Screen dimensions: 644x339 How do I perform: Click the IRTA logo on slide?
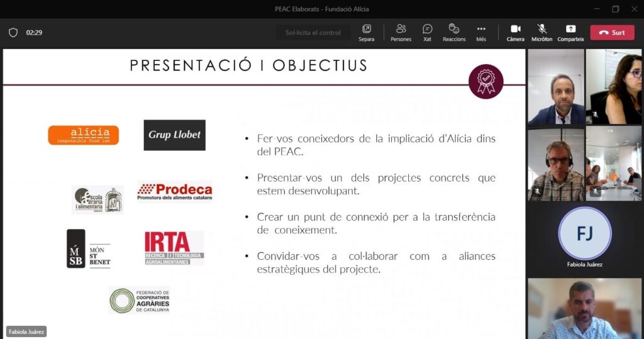pos(174,247)
